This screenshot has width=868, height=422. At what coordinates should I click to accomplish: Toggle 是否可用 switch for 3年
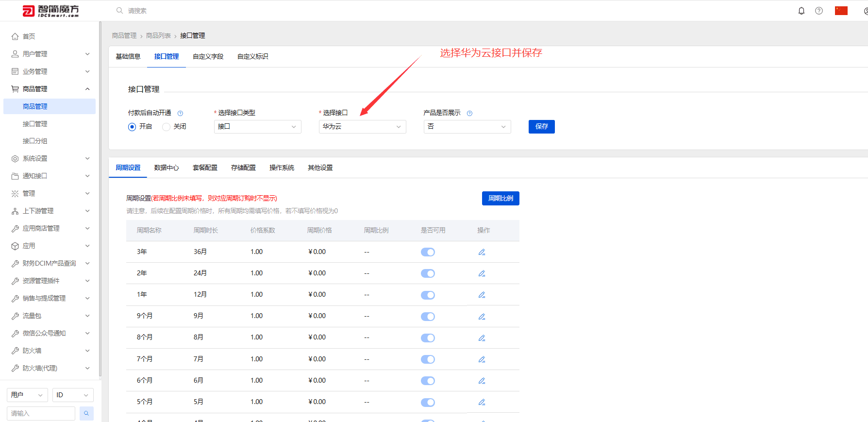(428, 252)
